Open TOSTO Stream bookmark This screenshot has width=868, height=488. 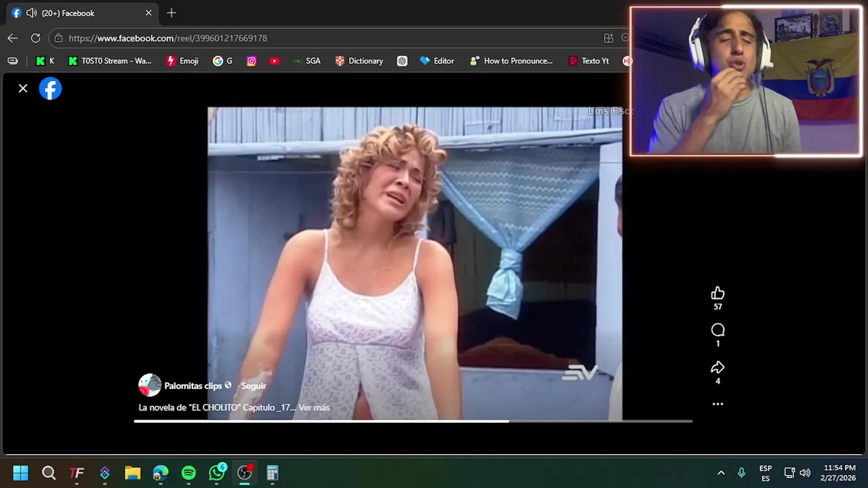pyautogui.click(x=109, y=60)
